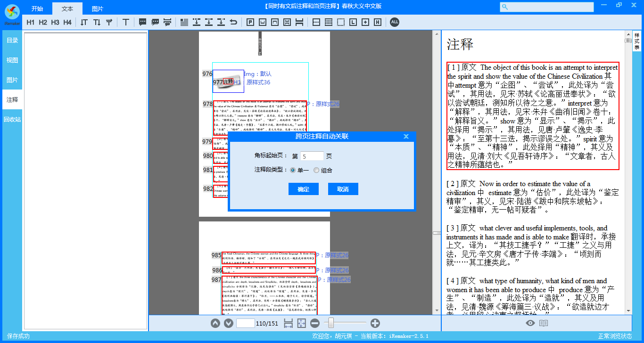Click the round ALL toolbar icon
This screenshot has height=343, width=644.
(395, 22)
